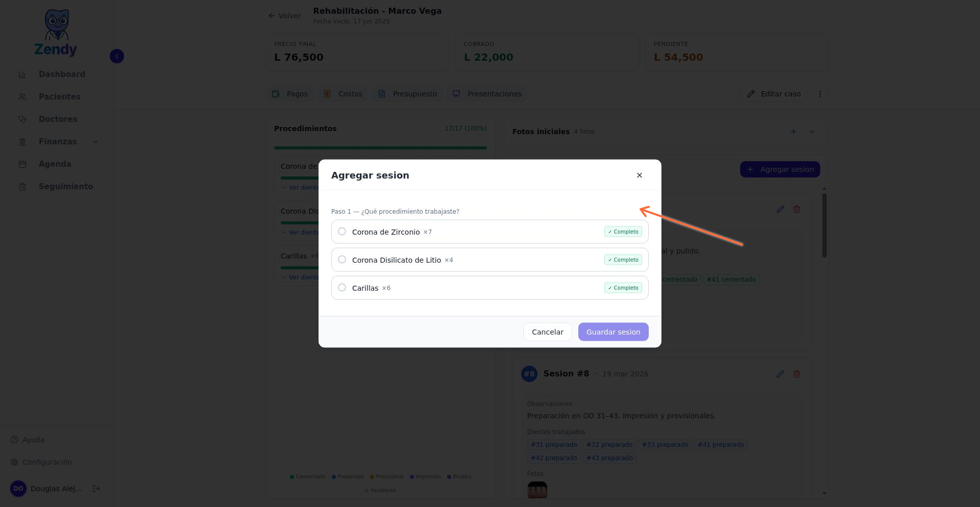This screenshot has width=980, height=507.
Task: Open the three-dot more options menu
Action: tap(820, 94)
